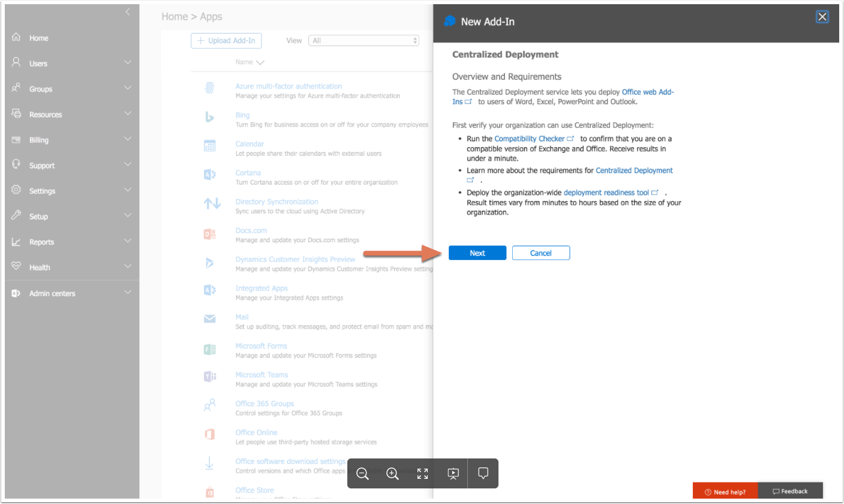Open Admin centers in the sidebar
844x504 pixels.
click(52, 293)
